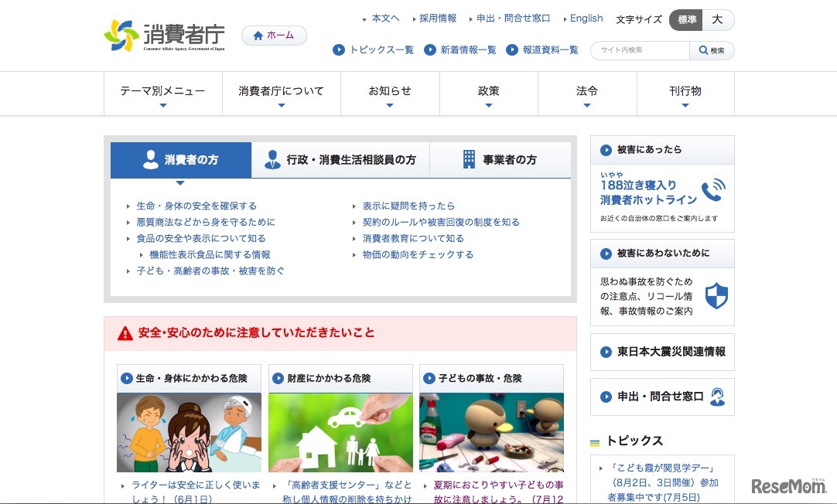
Task: Click the headset operator icon
Action: (717, 397)
